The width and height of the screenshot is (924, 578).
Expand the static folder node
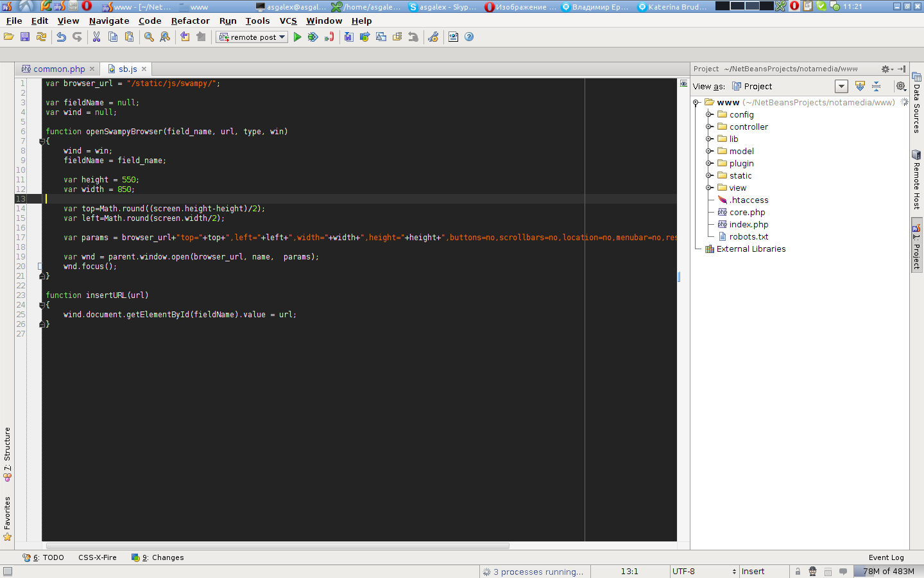709,175
